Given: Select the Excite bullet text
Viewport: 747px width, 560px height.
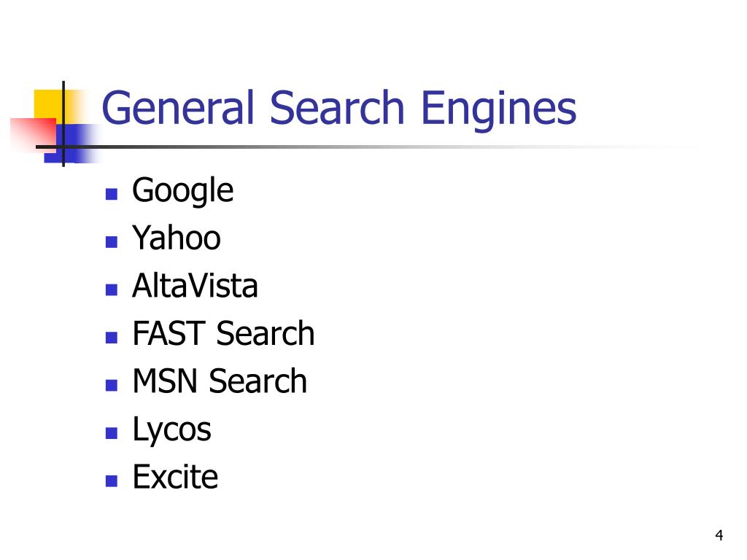Looking at the screenshot, I should 175,476.
